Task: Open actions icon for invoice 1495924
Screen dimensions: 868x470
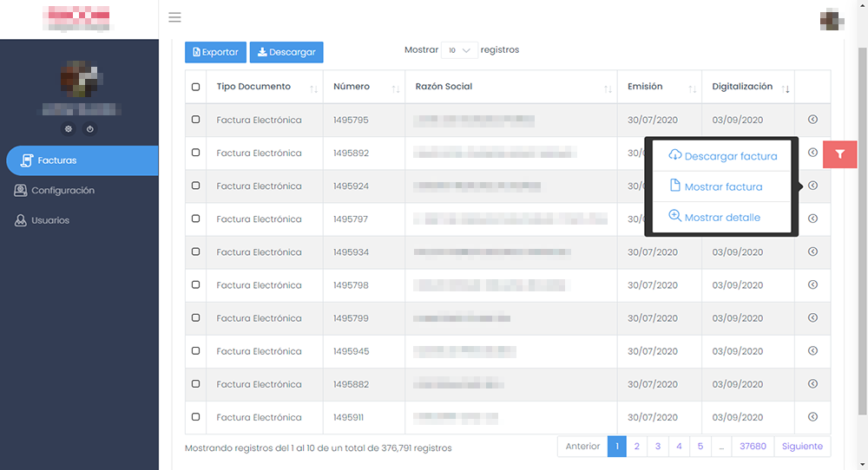Action: click(x=812, y=186)
